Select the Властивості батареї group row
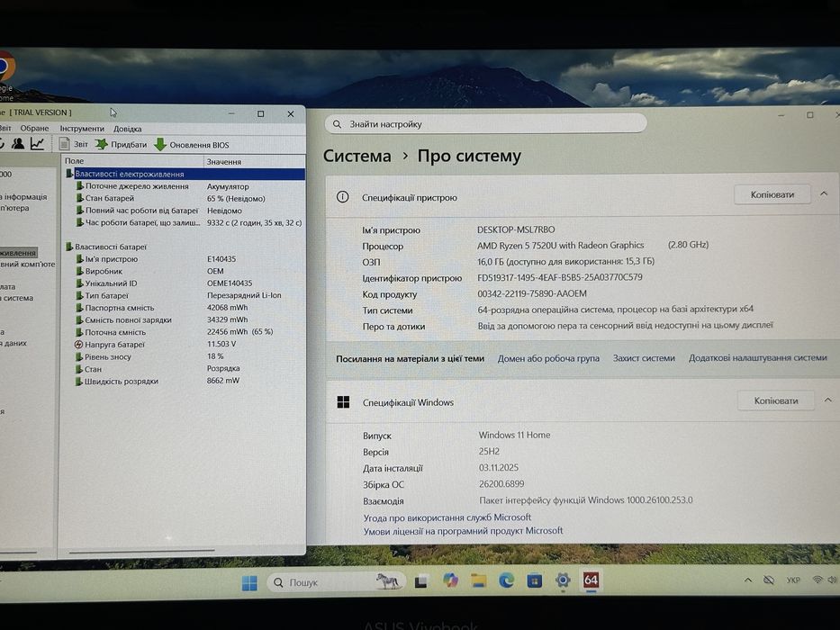840x630 pixels. tap(185, 247)
